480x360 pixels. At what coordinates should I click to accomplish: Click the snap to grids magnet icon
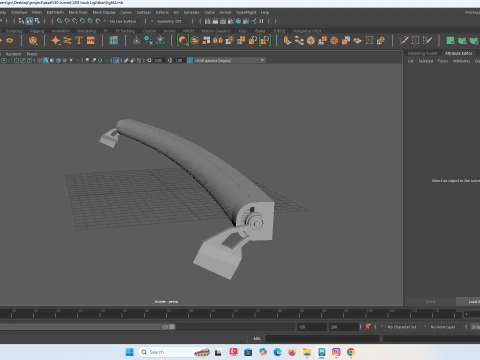(x=59, y=21)
